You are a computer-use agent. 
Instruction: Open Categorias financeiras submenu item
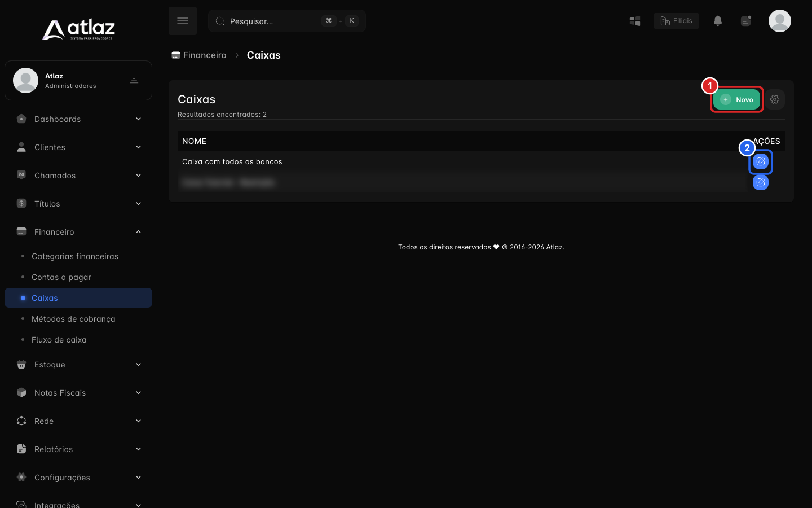pos(78,256)
